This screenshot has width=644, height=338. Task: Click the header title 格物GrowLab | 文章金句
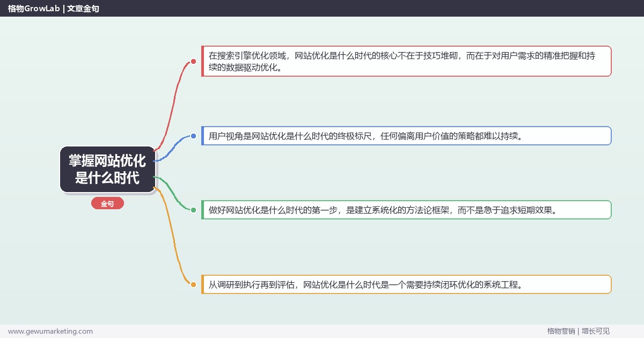[x=54, y=9]
